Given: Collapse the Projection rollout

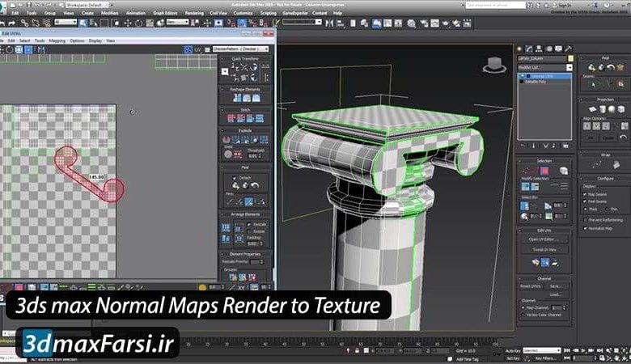Looking at the screenshot, I should tap(604, 99).
